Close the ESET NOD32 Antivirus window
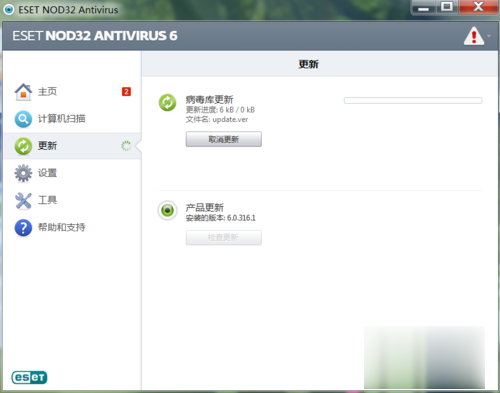500x393 pixels. point(478,7)
